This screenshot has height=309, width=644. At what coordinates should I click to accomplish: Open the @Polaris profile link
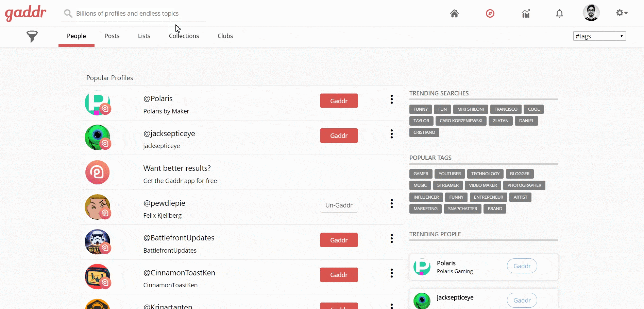pos(158,98)
